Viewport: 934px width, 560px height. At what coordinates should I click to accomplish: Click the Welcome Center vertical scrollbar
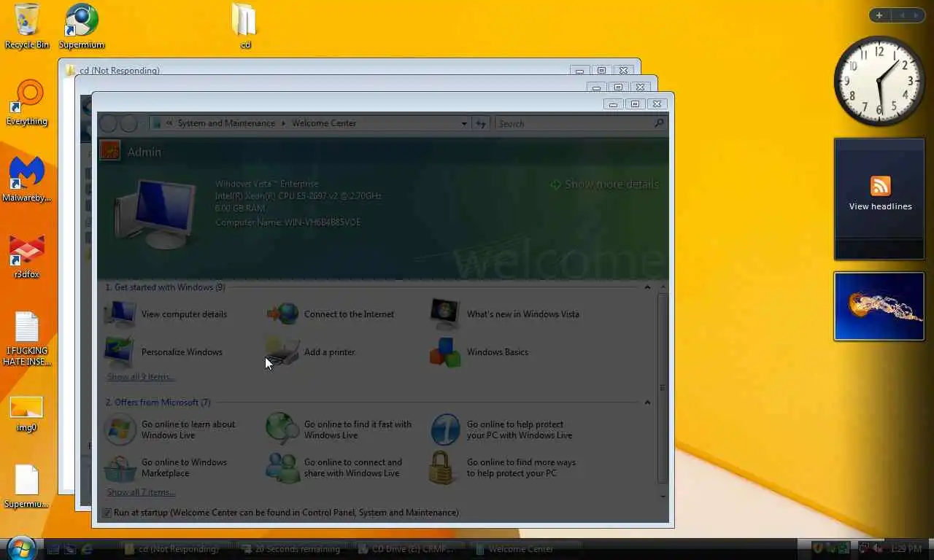(x=663, y=389)
